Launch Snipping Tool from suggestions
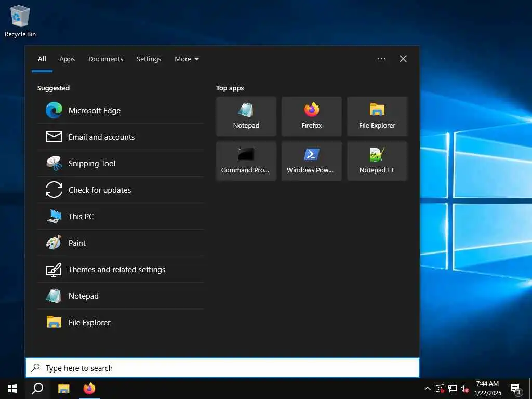Viewport: 532px width, 399px height. coord(121,164)
